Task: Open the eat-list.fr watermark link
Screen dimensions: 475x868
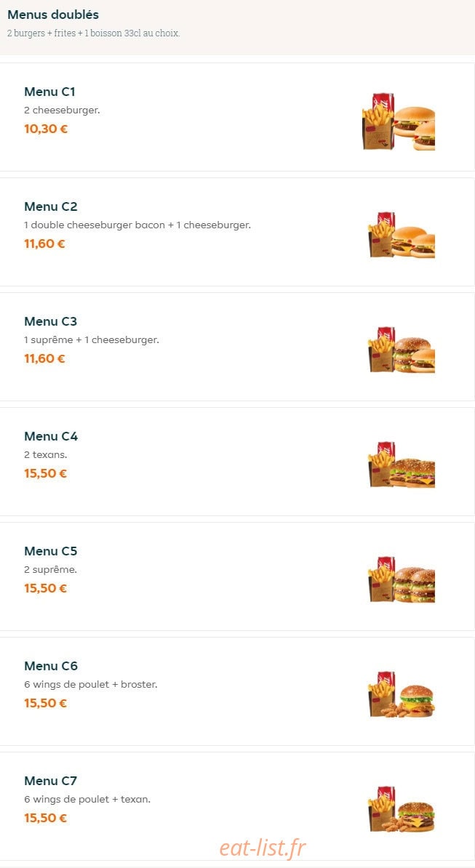Action: 263,848
